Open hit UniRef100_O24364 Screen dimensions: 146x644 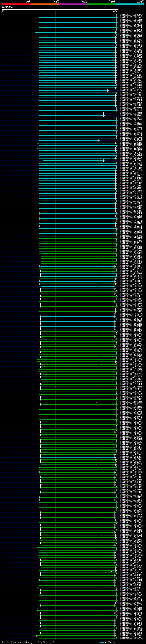[131, 30]
